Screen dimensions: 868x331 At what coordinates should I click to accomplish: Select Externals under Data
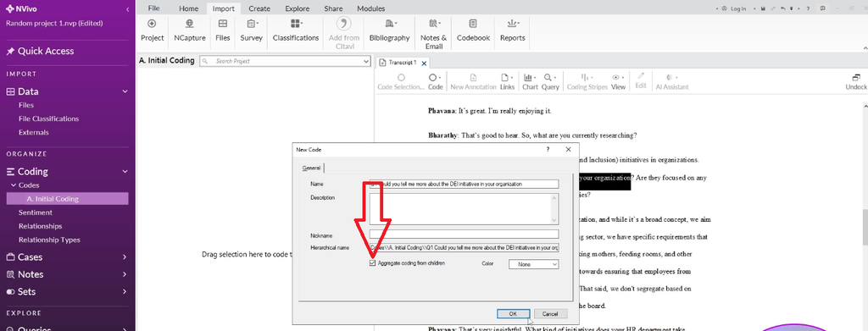pyautogui.click(x=34, y=133)
